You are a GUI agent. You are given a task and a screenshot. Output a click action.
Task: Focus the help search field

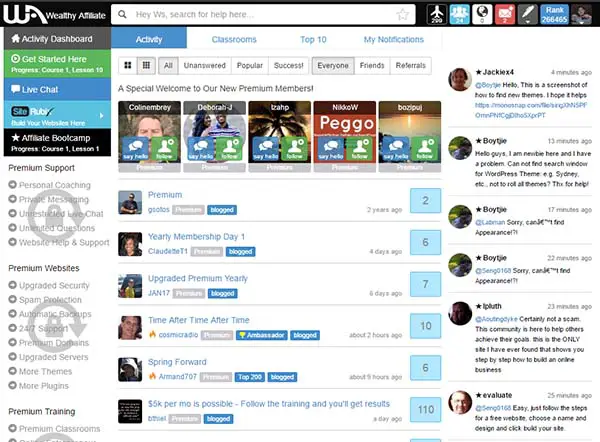pos(263,15)
